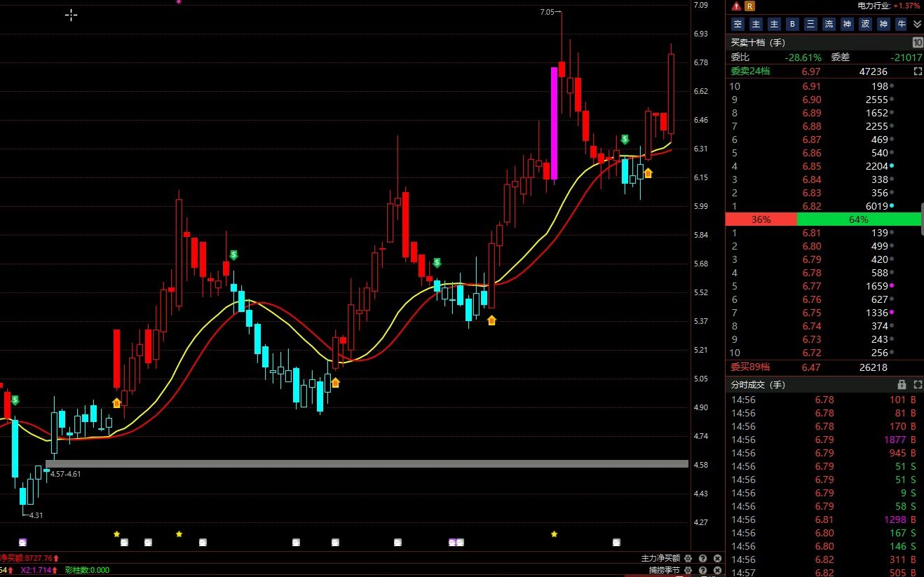Click the gray 4.57-4.61 support zone bar
The image size is (924, 577).
point(367,463)
